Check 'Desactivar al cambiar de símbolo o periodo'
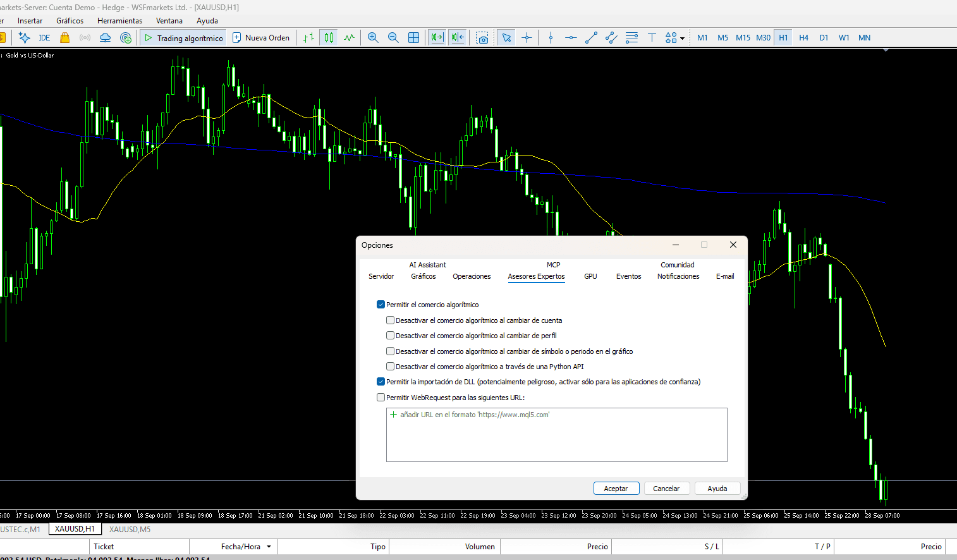The width and height of the screenshot is (957, 560). click(390, 351)
